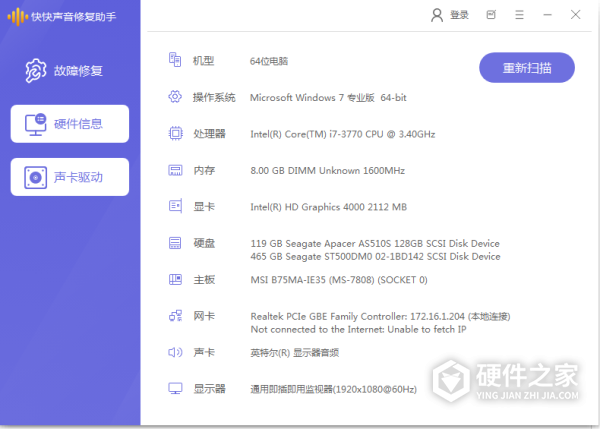600x429 pixels.
Task: Click the 处理器 chip icon
Action: (x=176, y=133)
